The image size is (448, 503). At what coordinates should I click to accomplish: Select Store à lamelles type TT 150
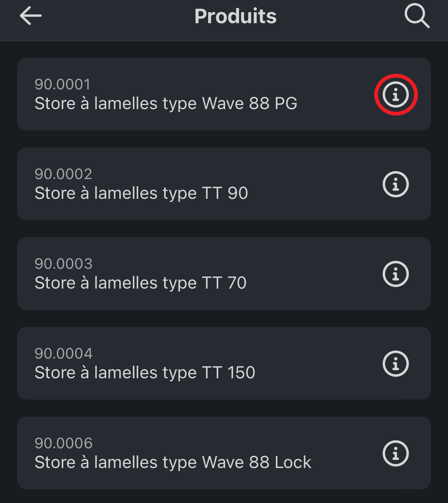click(144, 373)
